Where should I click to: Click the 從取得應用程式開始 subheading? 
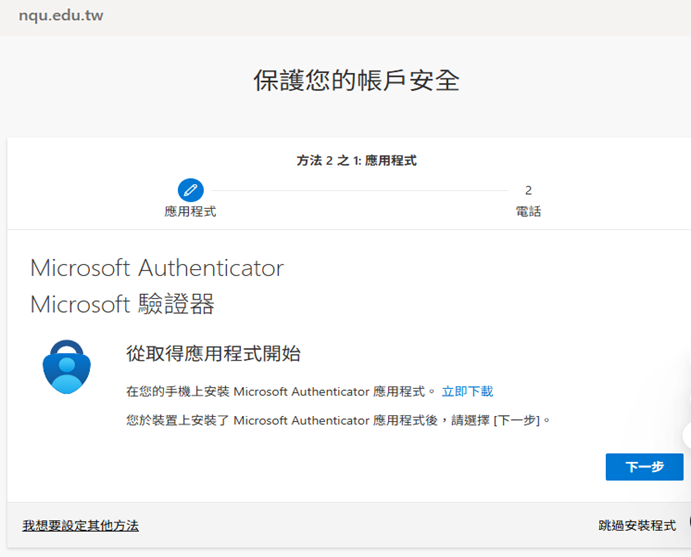point(213,354)
